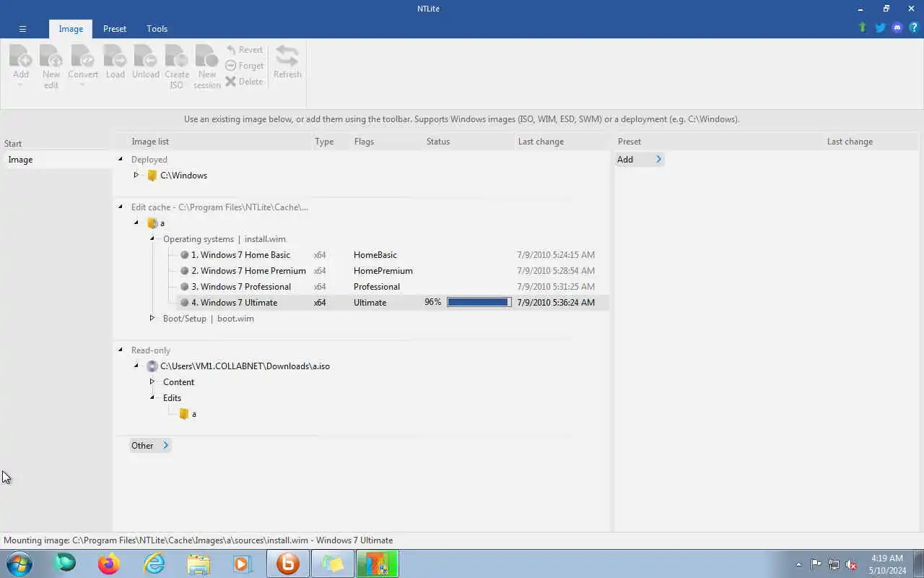Image resolution: width=924 pixels, height=578 pixels.
Task: Click the Mounting image status bar text
Action: point(199,540)
